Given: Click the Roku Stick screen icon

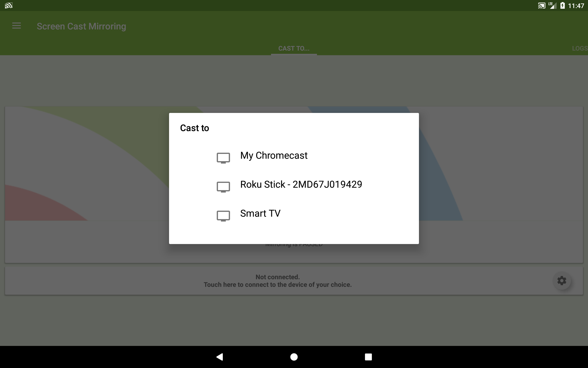Looking at the screenshot, I should click(x=223, y=187).
